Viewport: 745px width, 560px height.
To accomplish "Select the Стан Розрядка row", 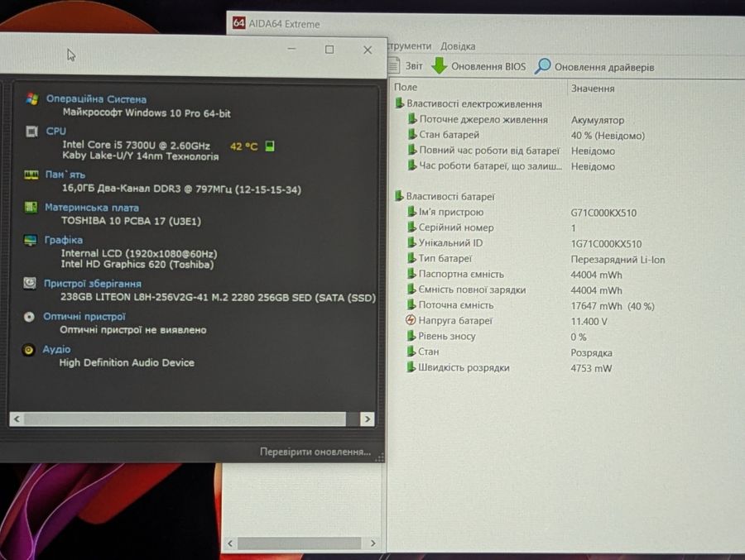I will 510,352.
